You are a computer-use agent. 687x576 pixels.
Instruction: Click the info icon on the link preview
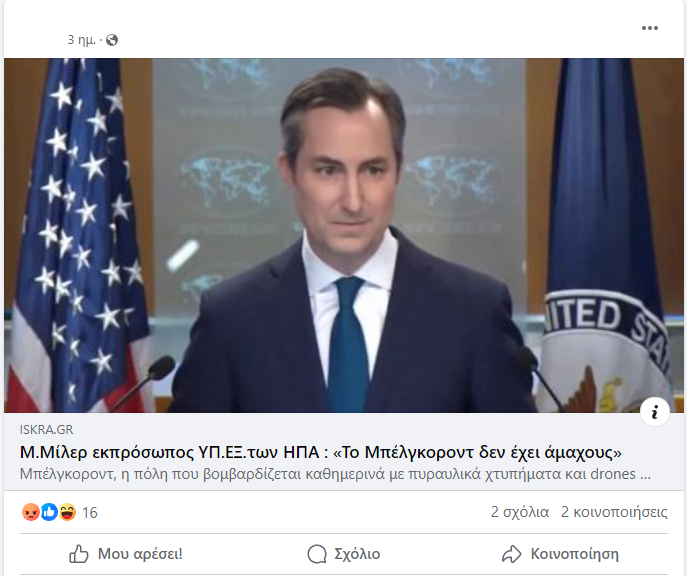[x=655, y=412]
